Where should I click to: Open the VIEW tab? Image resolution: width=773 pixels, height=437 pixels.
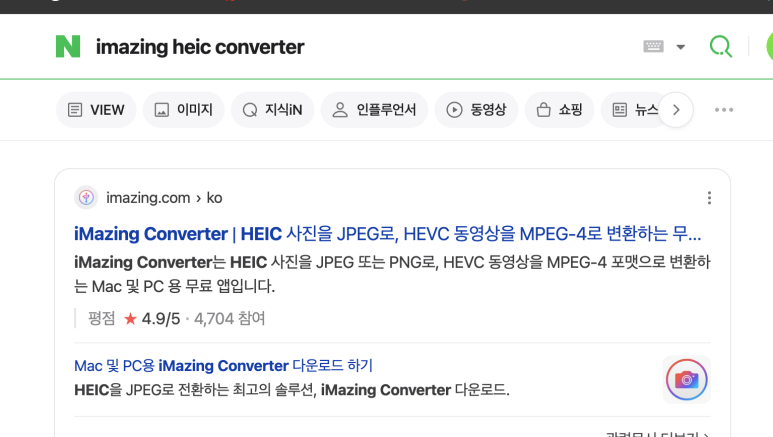(x=96, y=109)
